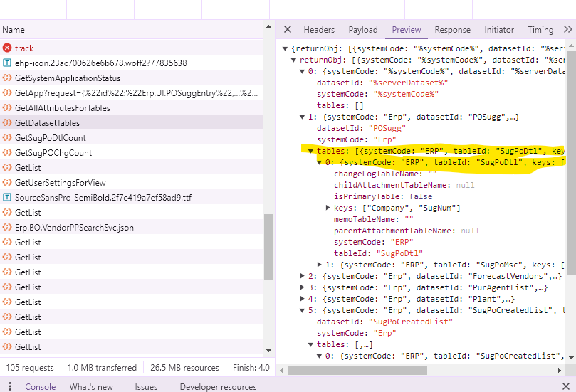The width and height of the screenshot is (576, 392).
Task: Click the font icon of ehp-icon woff2 request
Action: pyautogui.click(x=7, y=63)
